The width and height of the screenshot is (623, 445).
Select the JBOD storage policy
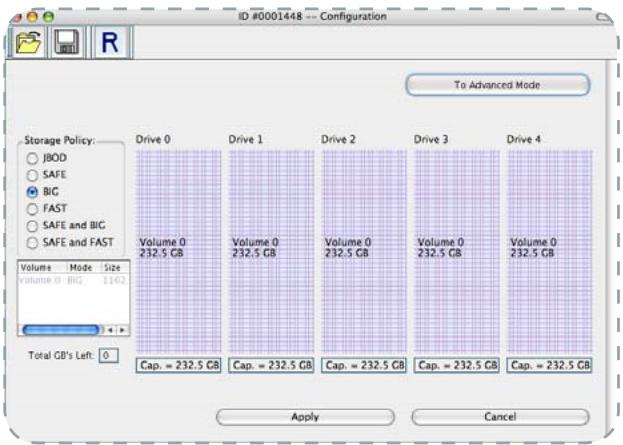click(x=32, y=159)
